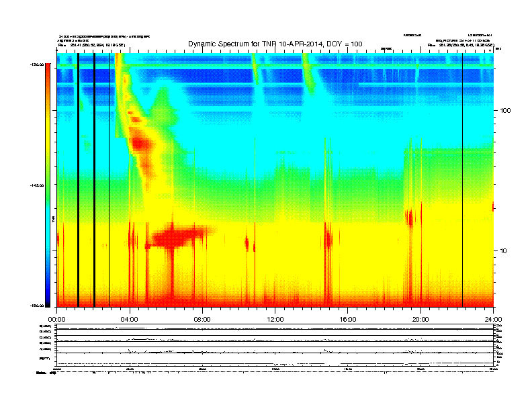
Task: Select the thin black marker after 22:00
Action: tap(462, 180)
